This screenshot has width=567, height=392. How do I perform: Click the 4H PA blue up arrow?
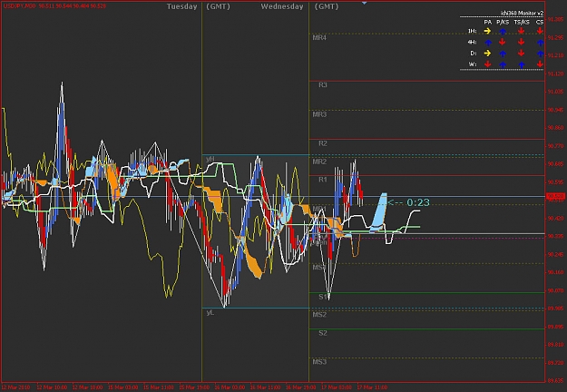[x=487, y=43]
